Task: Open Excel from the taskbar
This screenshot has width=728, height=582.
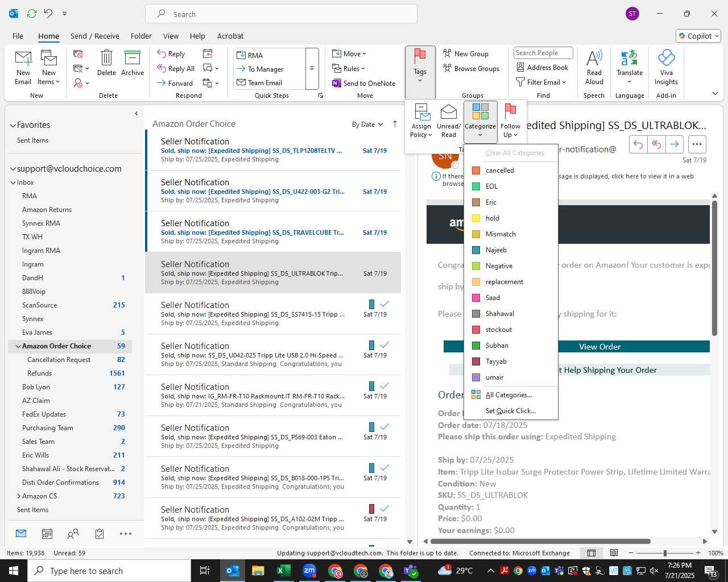Action: tap(284, 571)
